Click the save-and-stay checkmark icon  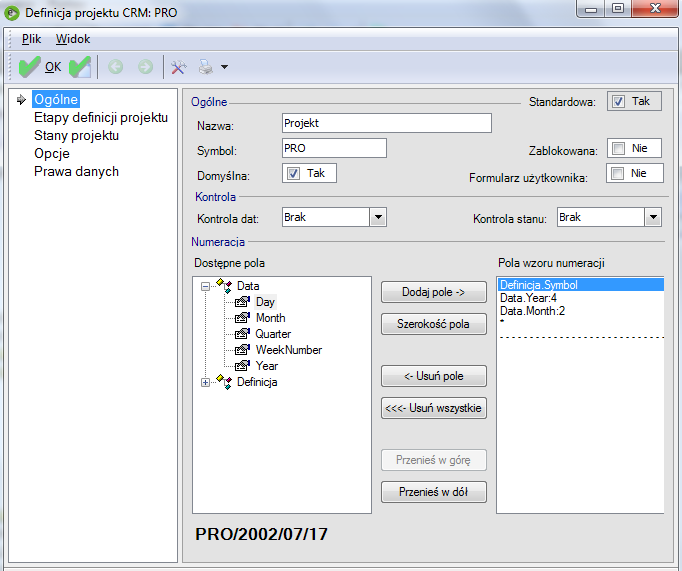pyautogui.click(x=80, y=67)
